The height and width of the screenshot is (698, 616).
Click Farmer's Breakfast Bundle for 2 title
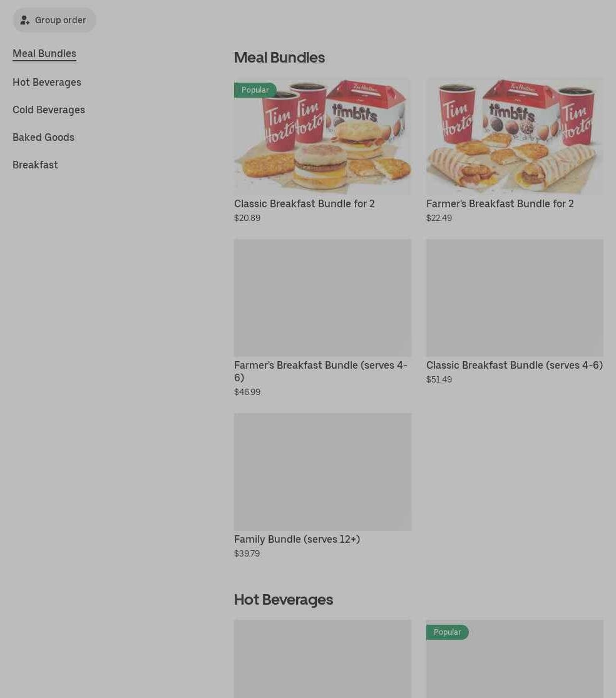500,203
